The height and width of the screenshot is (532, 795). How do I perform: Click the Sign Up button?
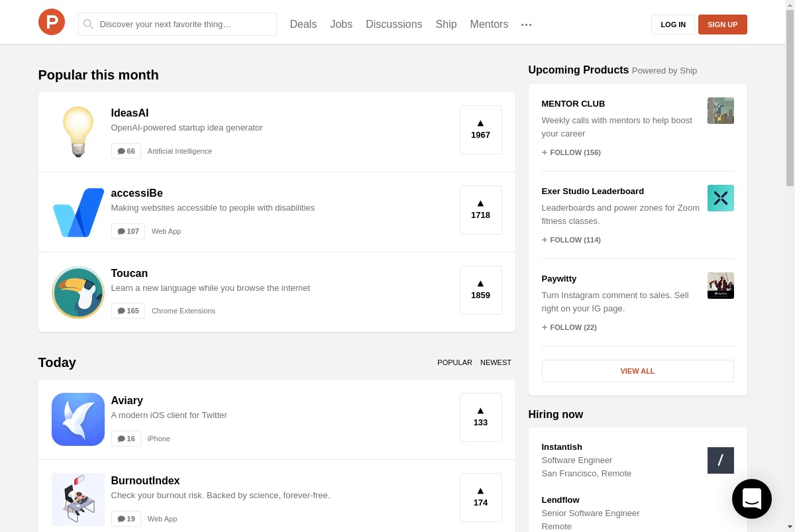click(722, 25)
